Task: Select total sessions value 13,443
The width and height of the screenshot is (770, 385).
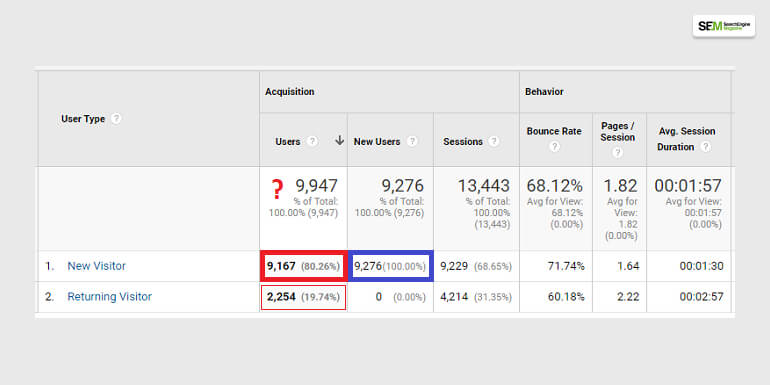Action: pyautogui.click(x=484, y=186)
